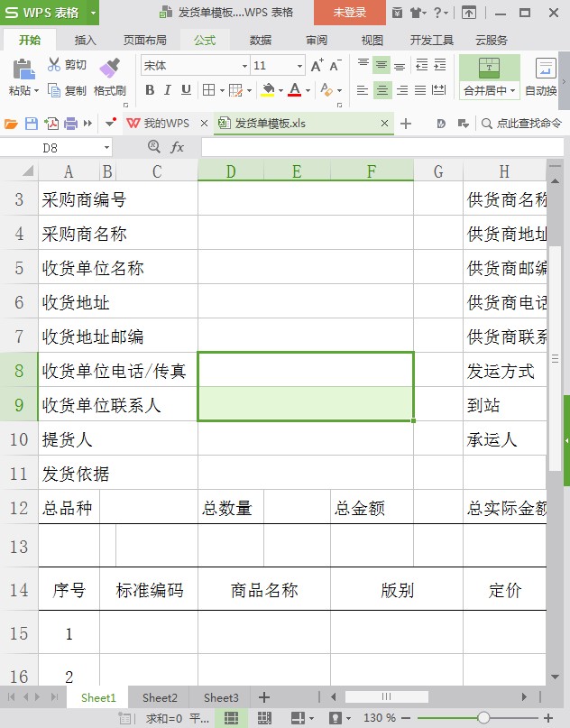Switch to page break preview in status bar

pos(264,718)
